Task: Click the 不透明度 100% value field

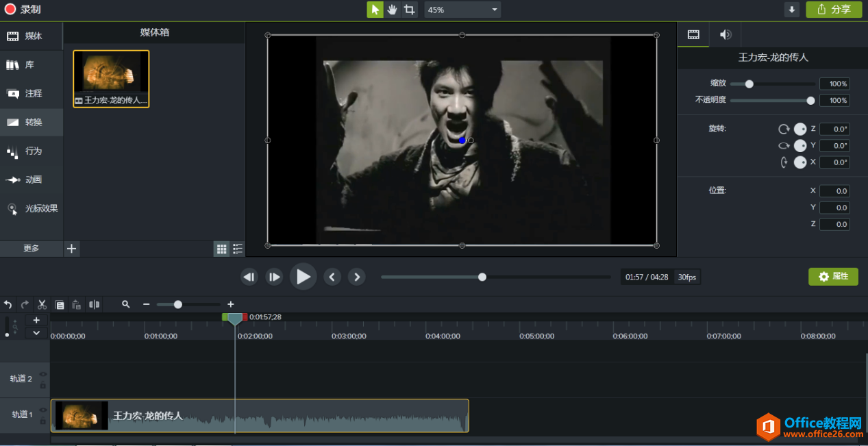Action: 834,101
